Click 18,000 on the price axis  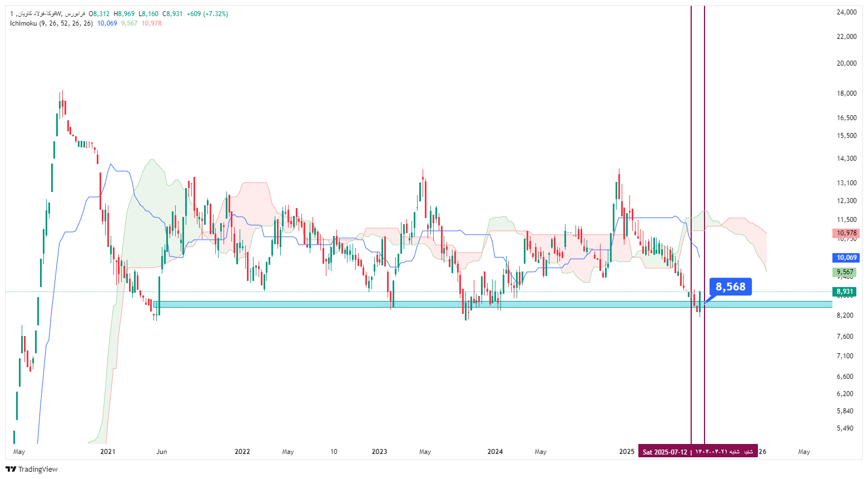846,93
